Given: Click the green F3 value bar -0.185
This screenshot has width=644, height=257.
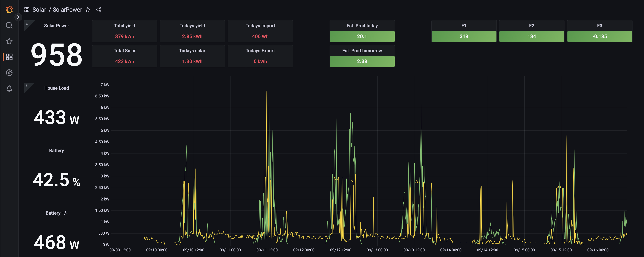Looking at the screenshot, I should (599, 36).
